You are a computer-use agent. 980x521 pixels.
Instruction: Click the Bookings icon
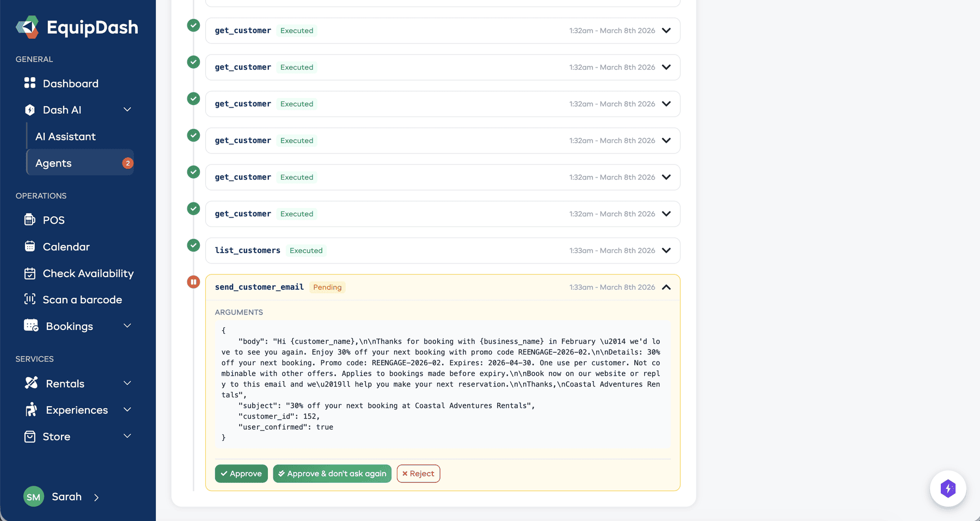[30, 326]
